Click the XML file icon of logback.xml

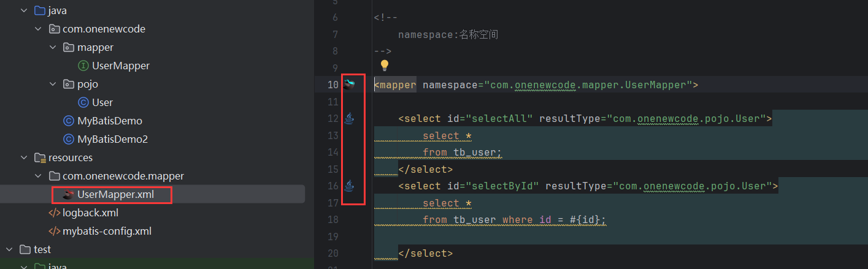point(55,213)
